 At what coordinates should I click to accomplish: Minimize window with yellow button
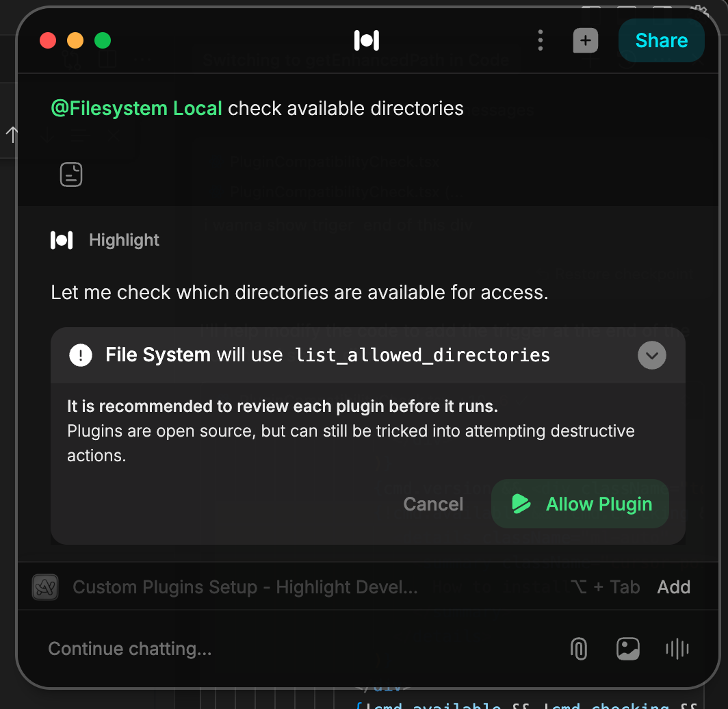(x=75, y=40)
